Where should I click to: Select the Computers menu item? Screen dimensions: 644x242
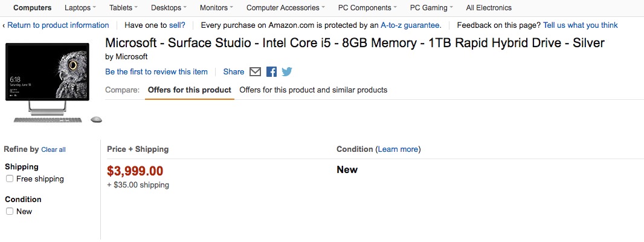point(33,8)
